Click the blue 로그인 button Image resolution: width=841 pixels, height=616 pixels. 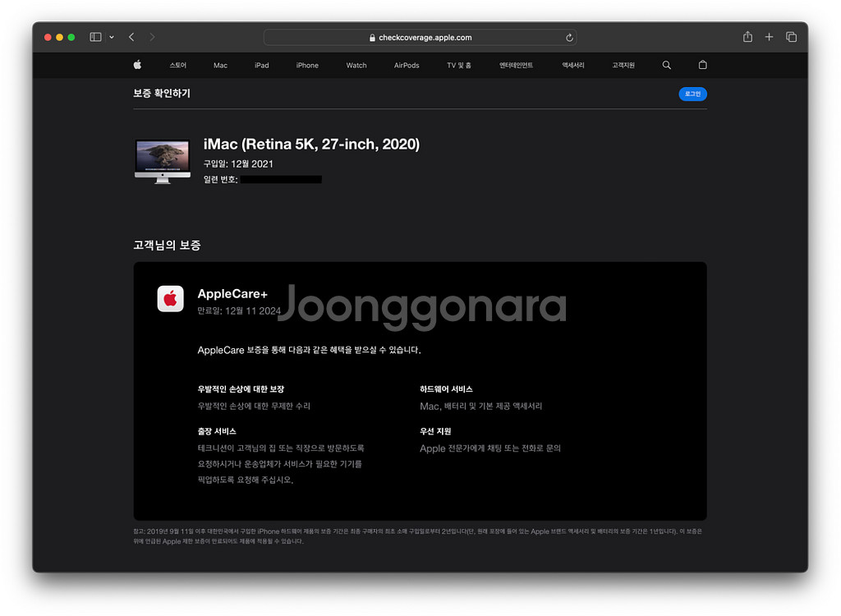click(x=692, y=94)
